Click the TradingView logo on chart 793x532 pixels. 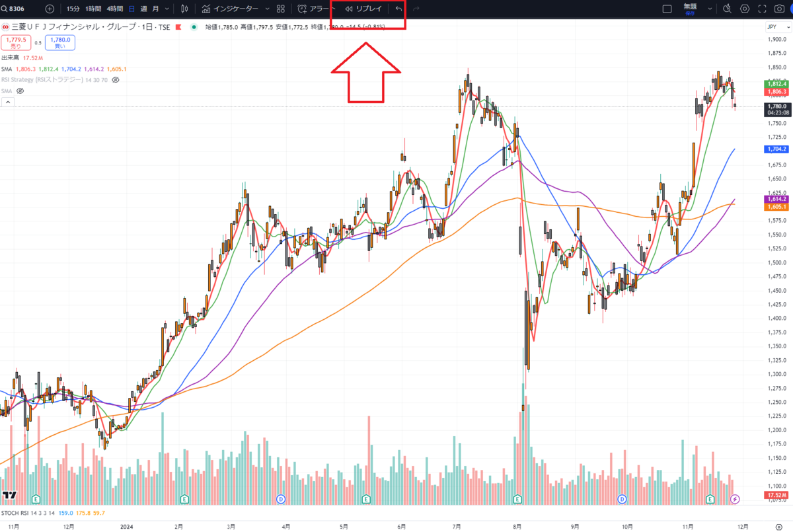tap(9, 496)
